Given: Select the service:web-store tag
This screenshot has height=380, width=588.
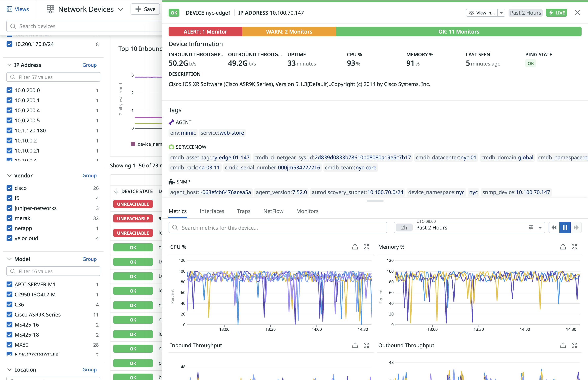Looking at the screenshot, I should [222, 133].
